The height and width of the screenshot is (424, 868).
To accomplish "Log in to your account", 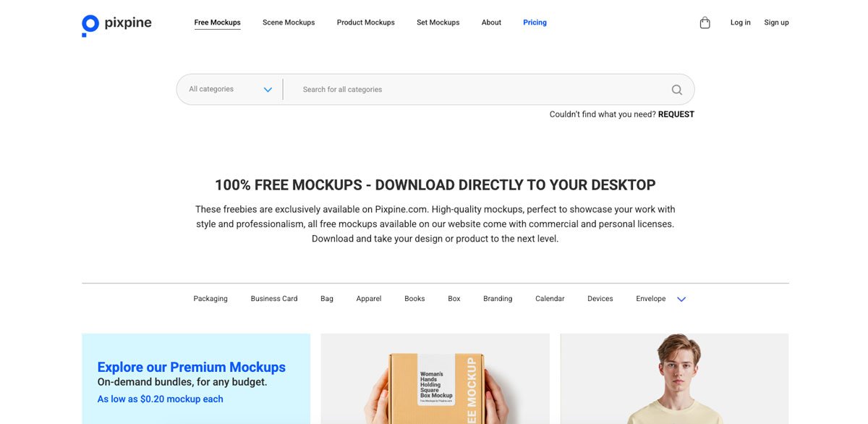I will pyautogui.click(x=740, y=22).
